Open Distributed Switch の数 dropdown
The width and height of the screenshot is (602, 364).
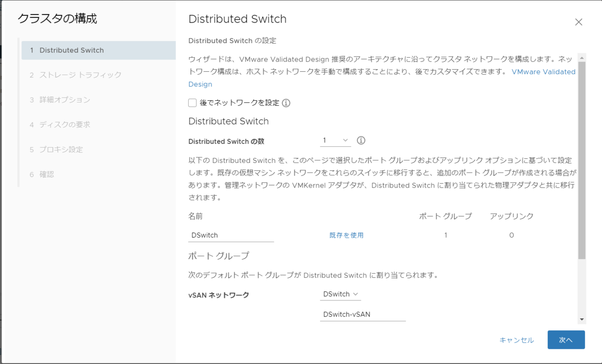(336, 140)
